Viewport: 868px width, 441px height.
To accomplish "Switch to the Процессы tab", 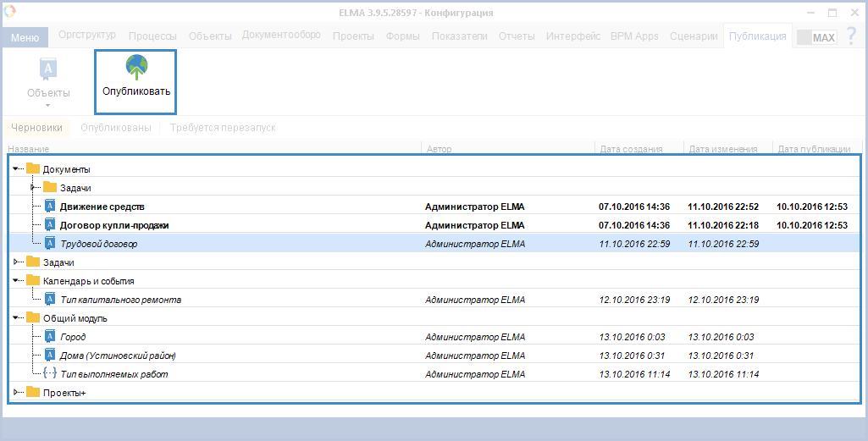I will pyautogui.click(x=152, y=36).
